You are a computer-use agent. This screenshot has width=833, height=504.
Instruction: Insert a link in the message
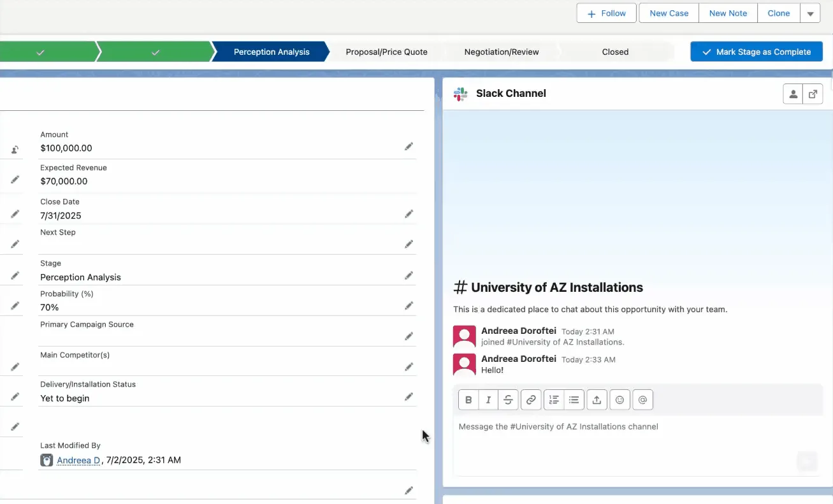530,400
